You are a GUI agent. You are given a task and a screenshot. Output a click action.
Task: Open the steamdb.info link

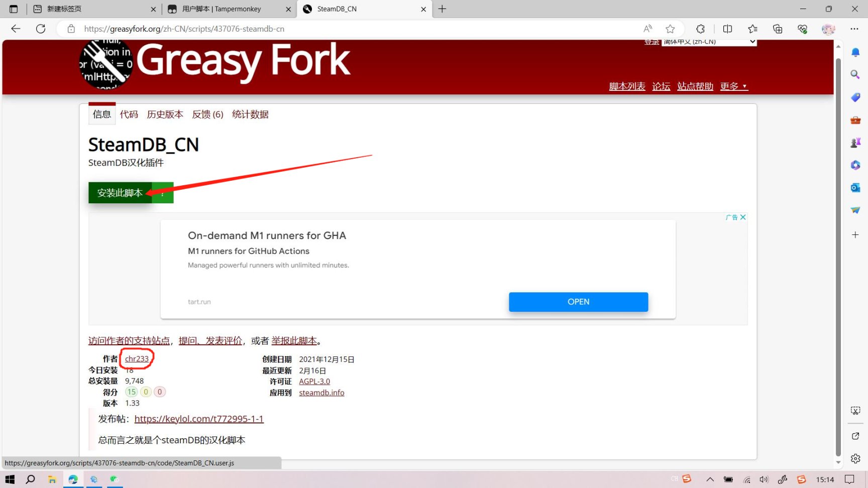(x=321, y=393)
